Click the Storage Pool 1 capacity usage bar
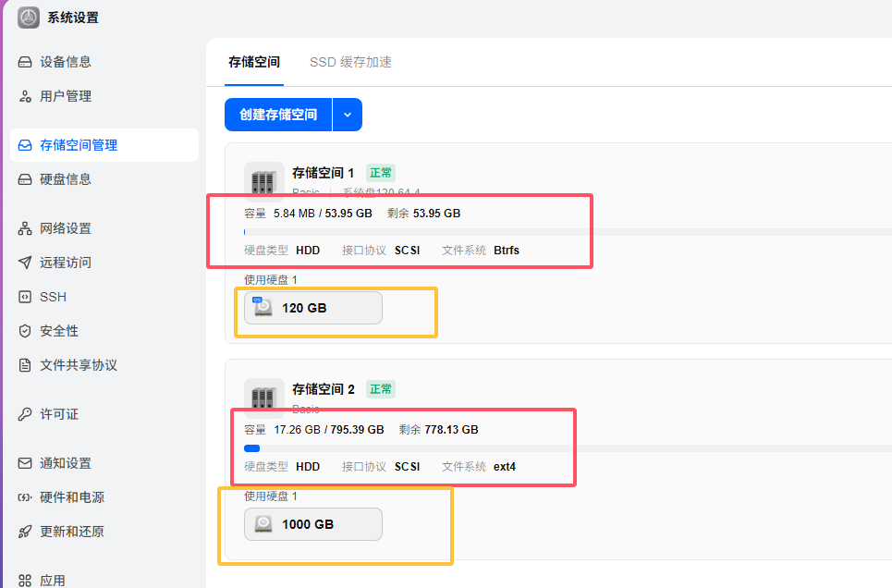 (568, 232)
